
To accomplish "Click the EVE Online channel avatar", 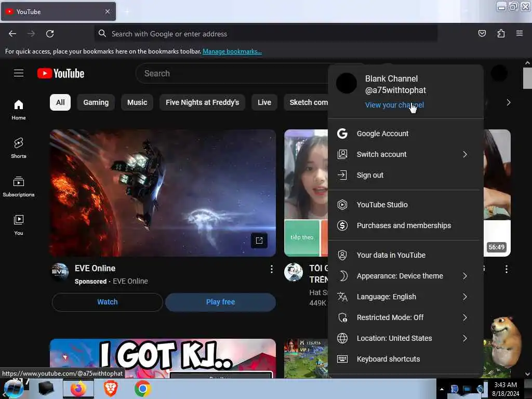I will (x=60, y=272).
